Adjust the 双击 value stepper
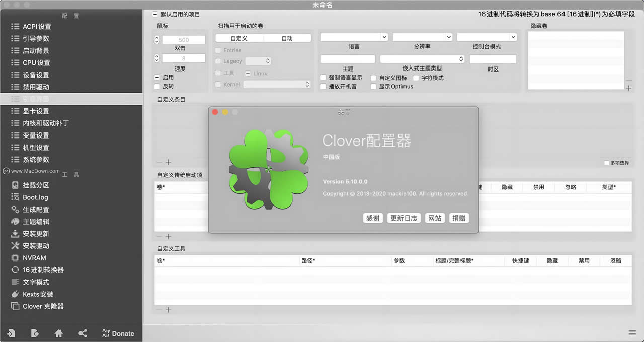The height and width of the screenshot is (342, 644). point(156,39)
